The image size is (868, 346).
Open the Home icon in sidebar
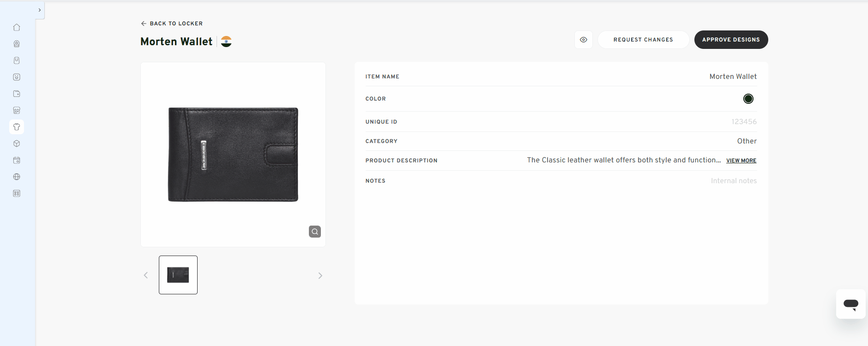point(17,27)
